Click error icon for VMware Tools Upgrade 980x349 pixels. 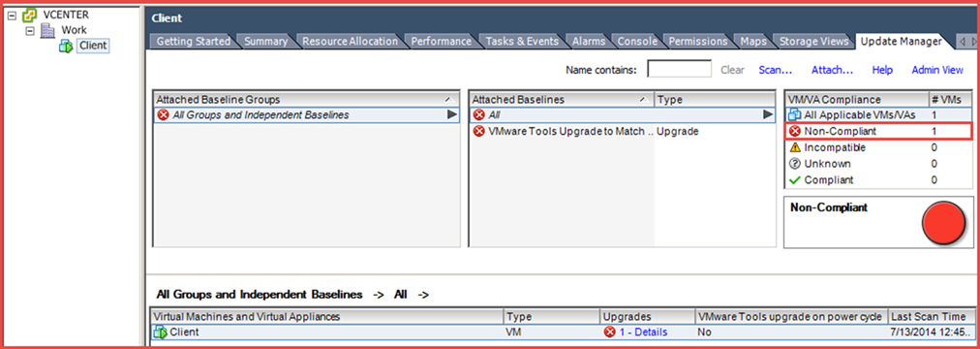coord(479,131)
